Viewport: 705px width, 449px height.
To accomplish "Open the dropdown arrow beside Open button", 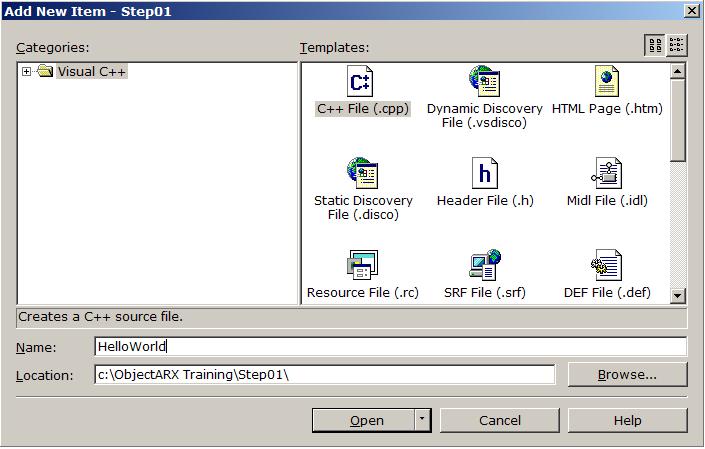I will (422, 420).
